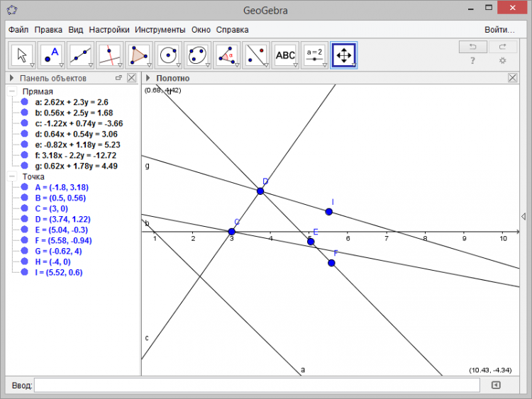Pick the Perpendicular line tool
Viewport: 532px width, 399px height.
click(109, 55)
